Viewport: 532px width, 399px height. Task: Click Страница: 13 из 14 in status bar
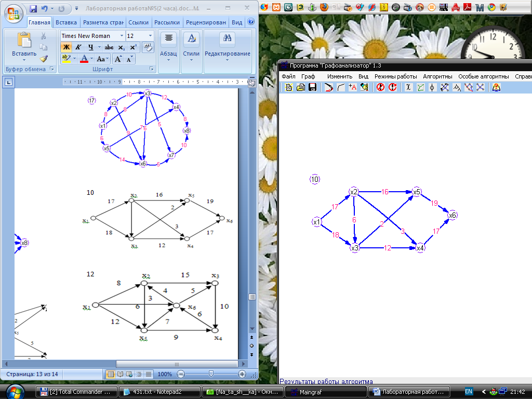(x=32, y=374)
